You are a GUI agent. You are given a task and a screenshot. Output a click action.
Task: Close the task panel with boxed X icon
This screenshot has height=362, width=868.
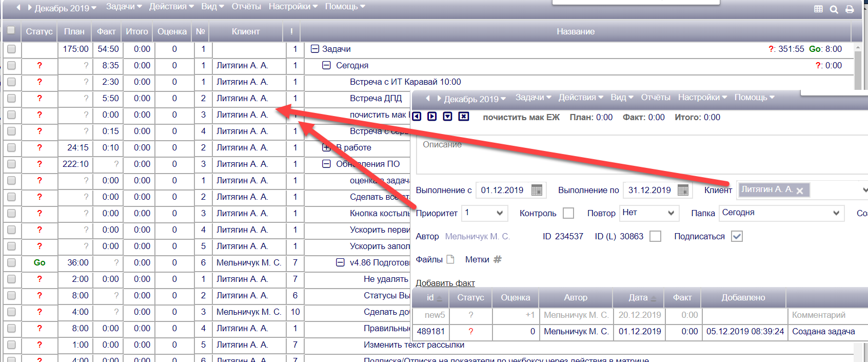[463, 117]
